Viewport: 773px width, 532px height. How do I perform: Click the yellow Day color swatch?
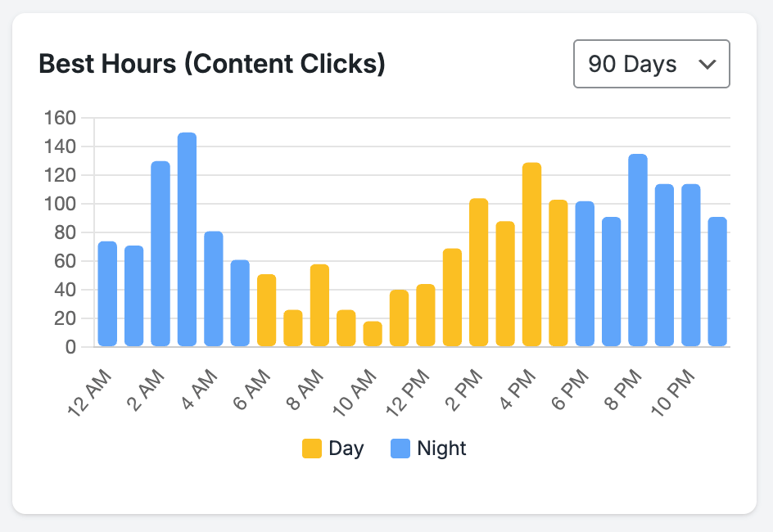tap(310, 448)
